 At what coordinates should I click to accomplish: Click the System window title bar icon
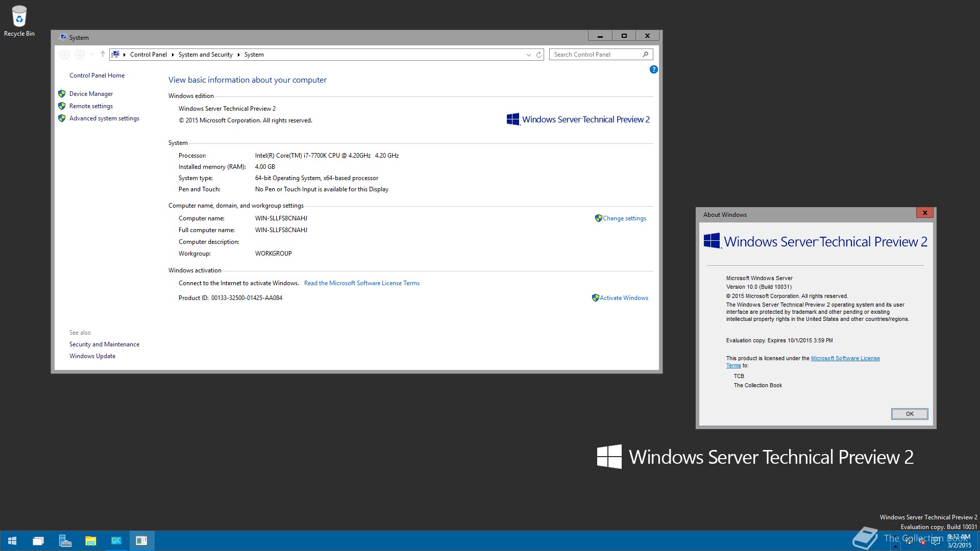pos(63,37)
